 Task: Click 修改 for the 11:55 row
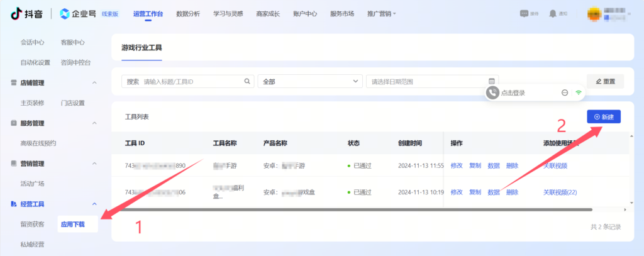457,165
